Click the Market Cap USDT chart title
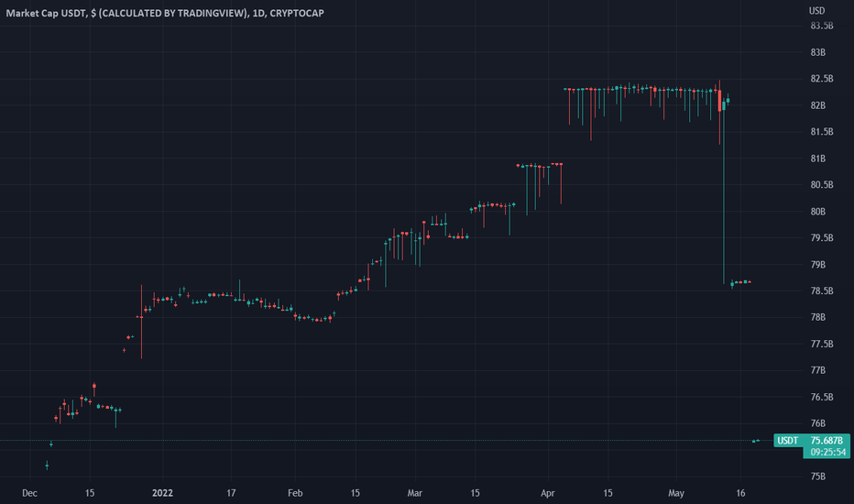 click(165, 13)
